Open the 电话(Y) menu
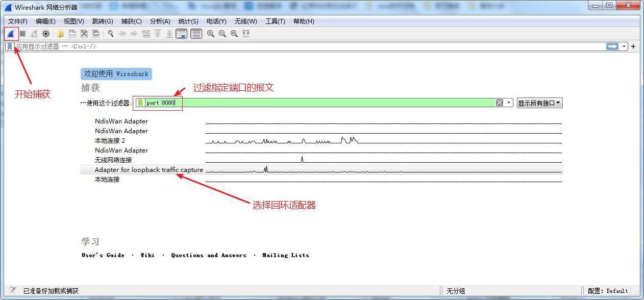The height and width of the screenshot is (300, 644). [x=216, y=21]
